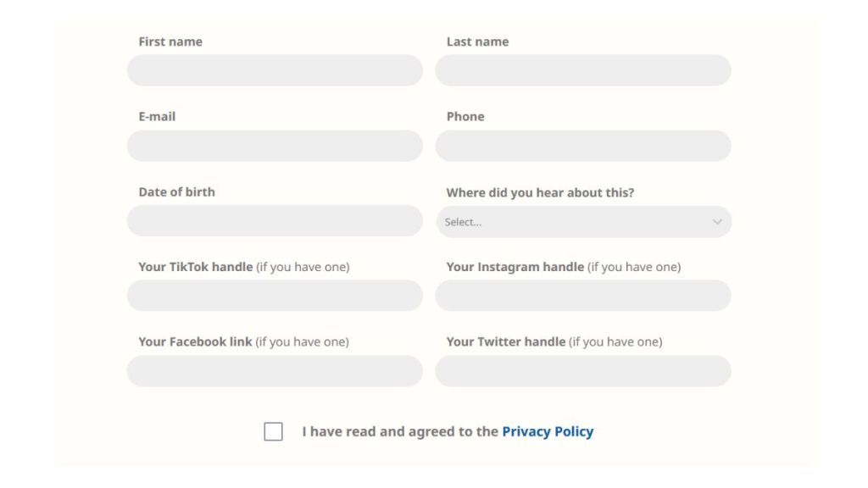Select the TikTok handle input field

click(x=275, y=296)
